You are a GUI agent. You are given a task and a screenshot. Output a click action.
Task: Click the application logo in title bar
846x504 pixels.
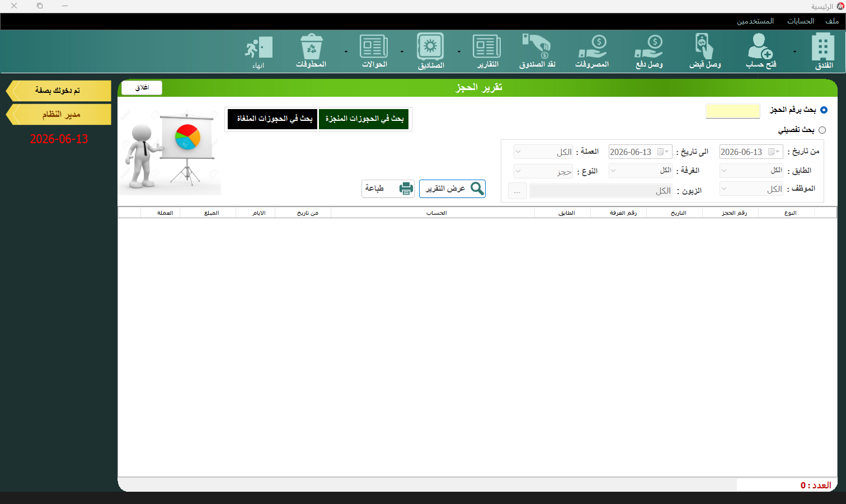pos(840,6)
